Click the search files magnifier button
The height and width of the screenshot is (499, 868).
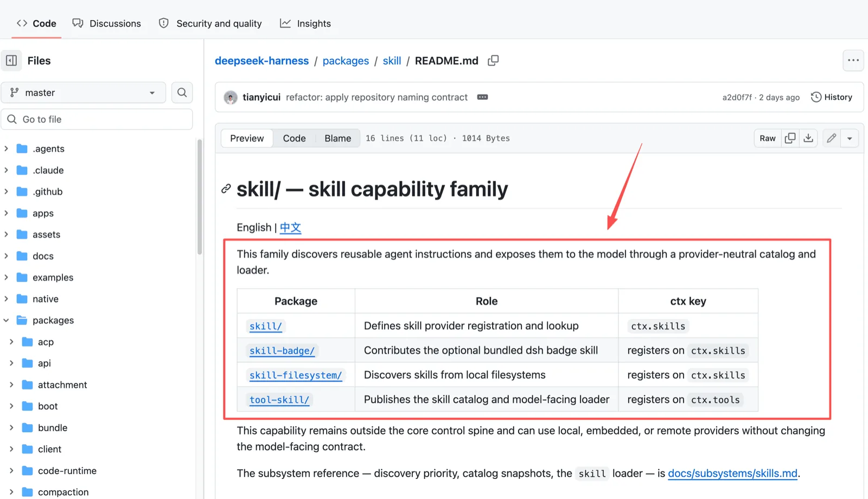pos(182,93)
